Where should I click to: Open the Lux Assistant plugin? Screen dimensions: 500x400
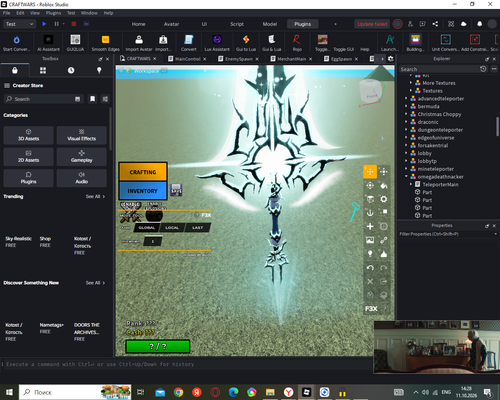click(217, 43)
